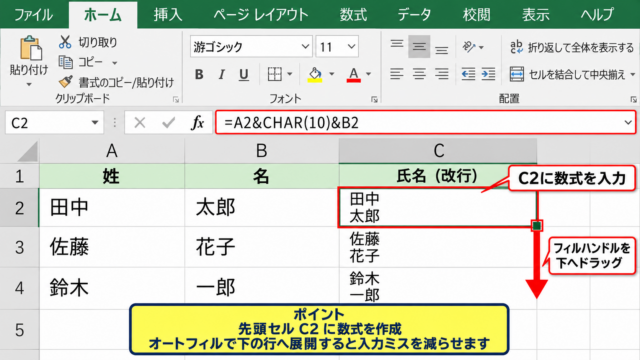Select column B header
Screen dimensions: 640x360
click(262, 151)
